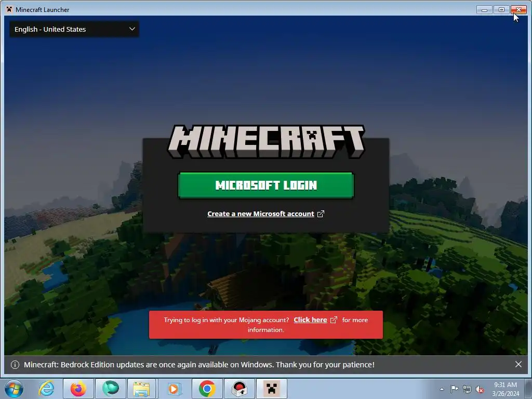This screenshot has height=399, width=532.
Task: Click the network status tray icon
Action: click(467, 389)
